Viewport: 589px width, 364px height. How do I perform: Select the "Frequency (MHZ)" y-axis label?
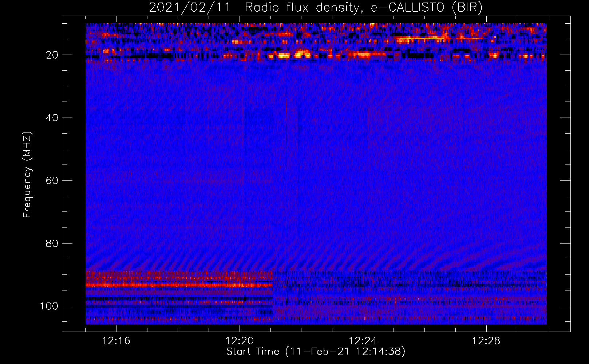pos(27,174)
